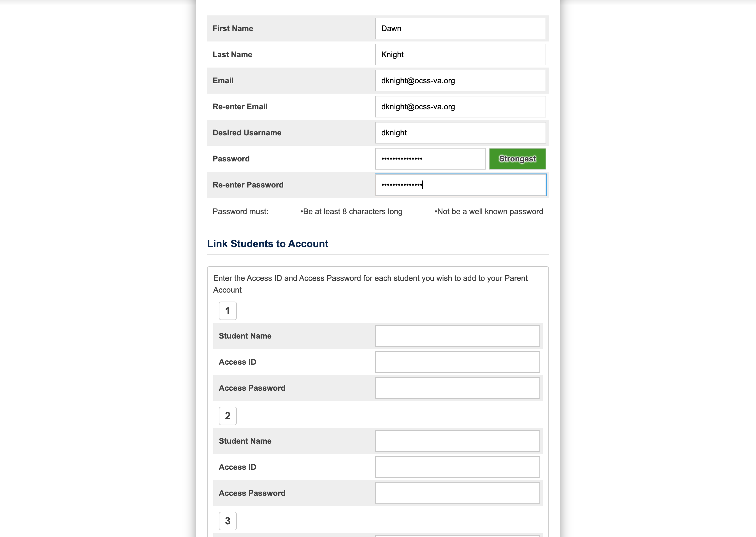Click Access ID field for student 2

457,467
